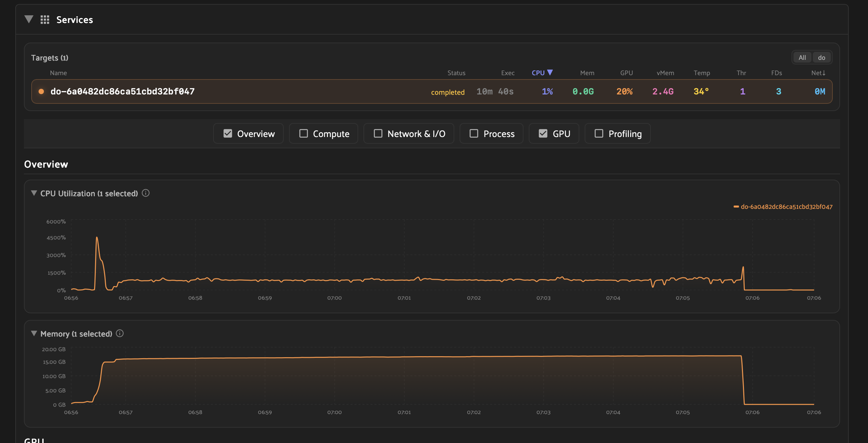This screenshot has height=443, width=868.
Task: Open info icon for CPU Utilization
Action: 146,193
